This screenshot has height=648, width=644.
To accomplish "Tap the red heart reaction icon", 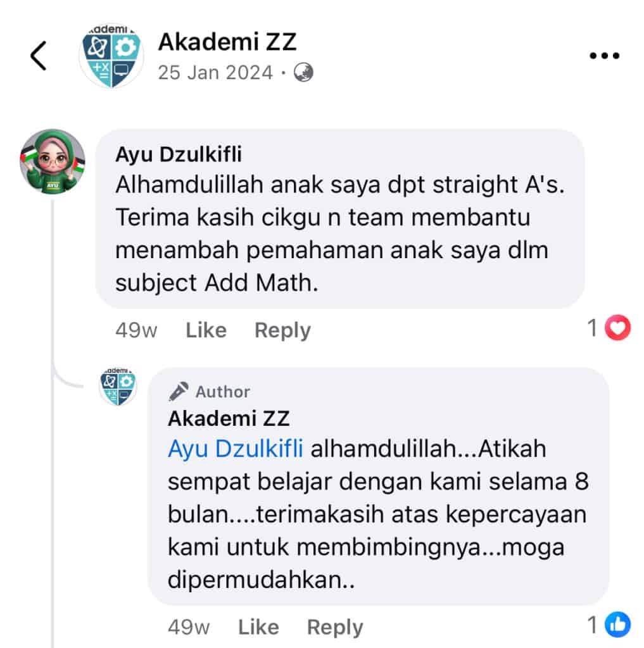I will tap(617, 328).
